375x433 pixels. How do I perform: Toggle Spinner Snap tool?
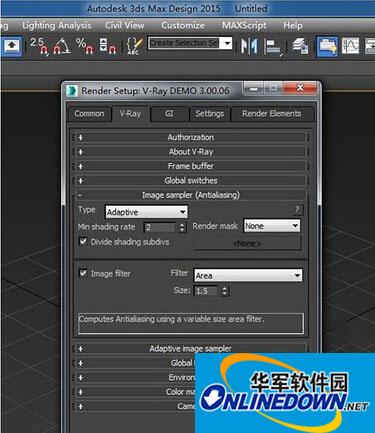pyautogui.click(x=107, y=46)
